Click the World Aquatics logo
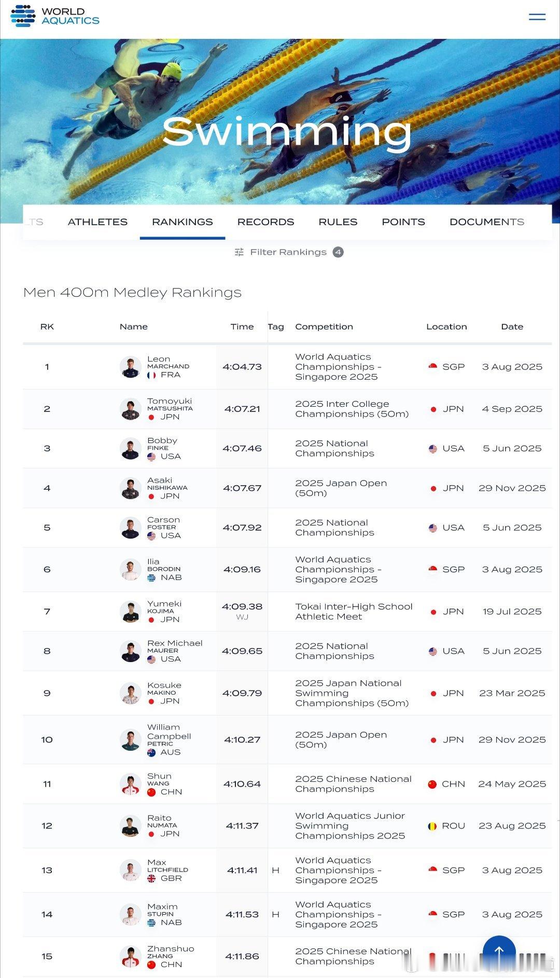The width and height of the screenshot is (560, 978). (55, 16)
